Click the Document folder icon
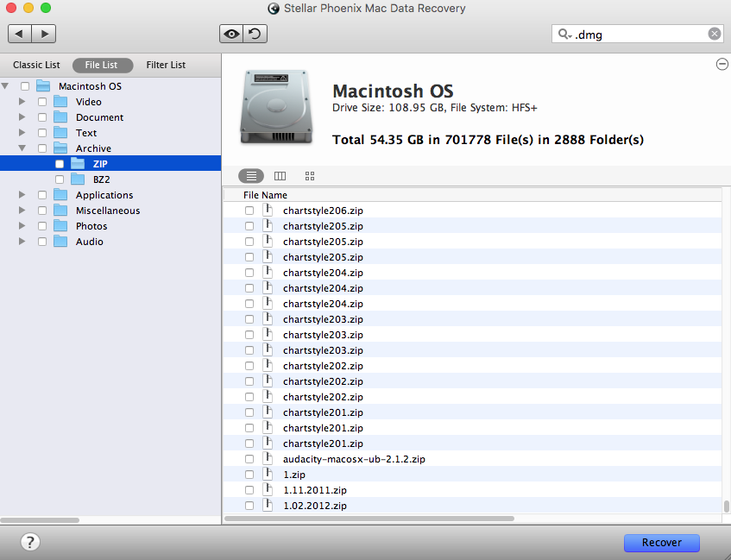Viewport: 731px width, 560px height. tap(60, 117)
